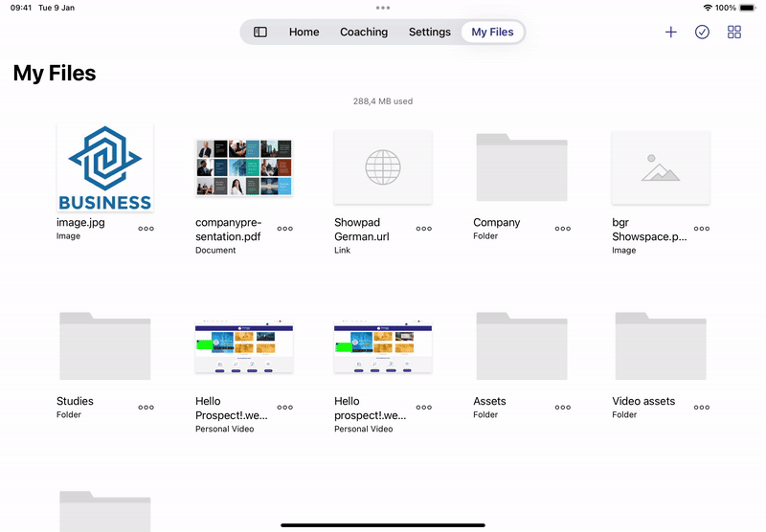Screen dimensions: 766x532
Task: Click the Studies folder name
Action: (75, 401)
